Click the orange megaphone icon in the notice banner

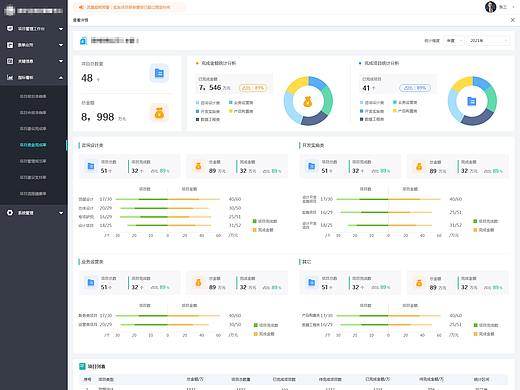click(81, 7)
